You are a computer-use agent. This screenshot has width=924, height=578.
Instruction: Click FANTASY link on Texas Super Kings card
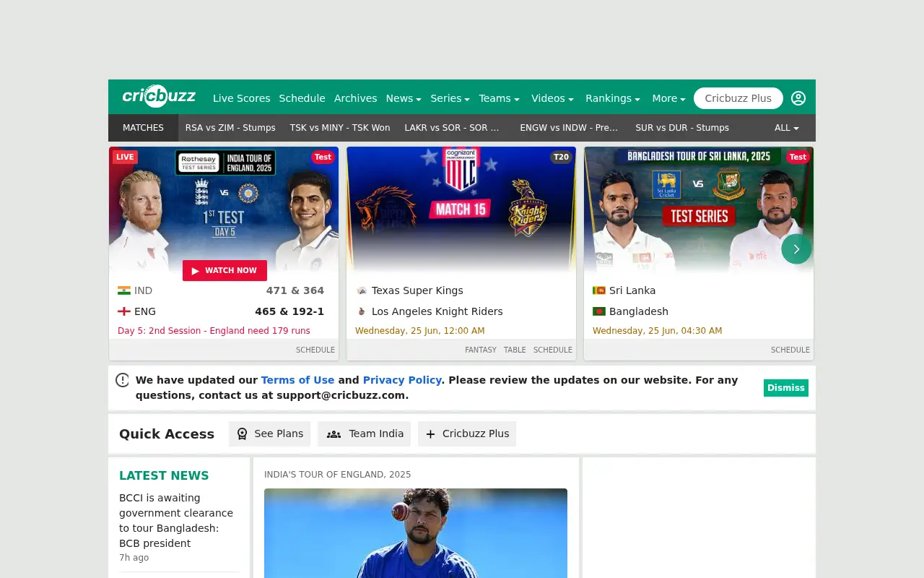coord(481,350)
